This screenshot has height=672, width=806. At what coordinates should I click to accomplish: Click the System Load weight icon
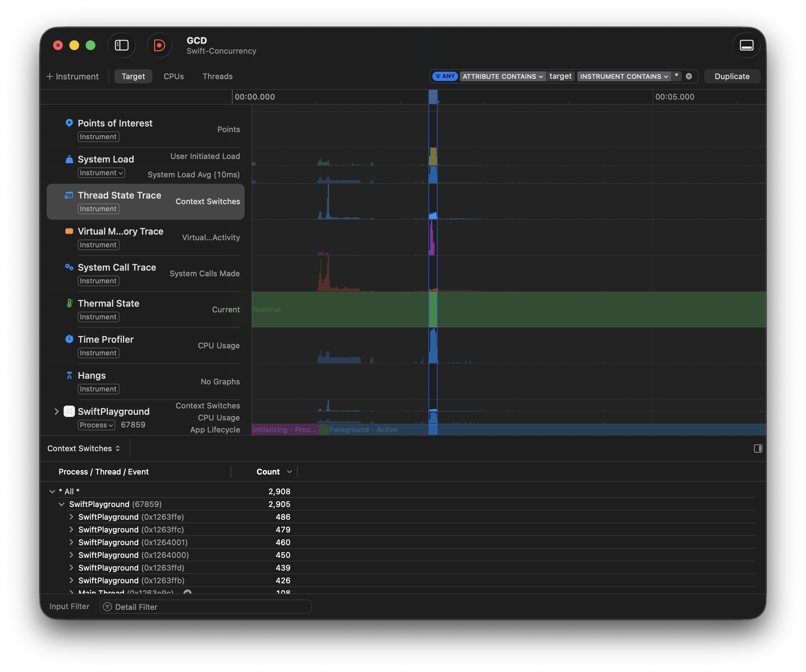click(69, 159)
